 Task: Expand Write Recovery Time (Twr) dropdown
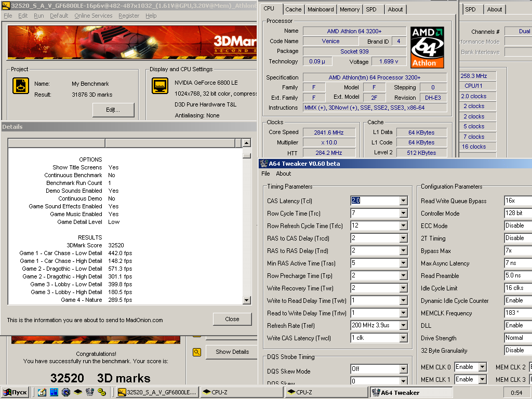[403, 288]
